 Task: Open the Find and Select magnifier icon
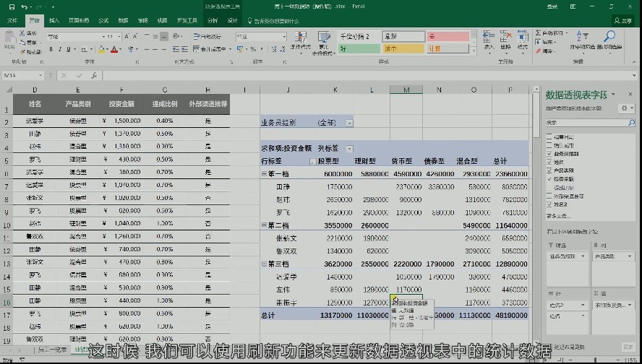(609, 36)
